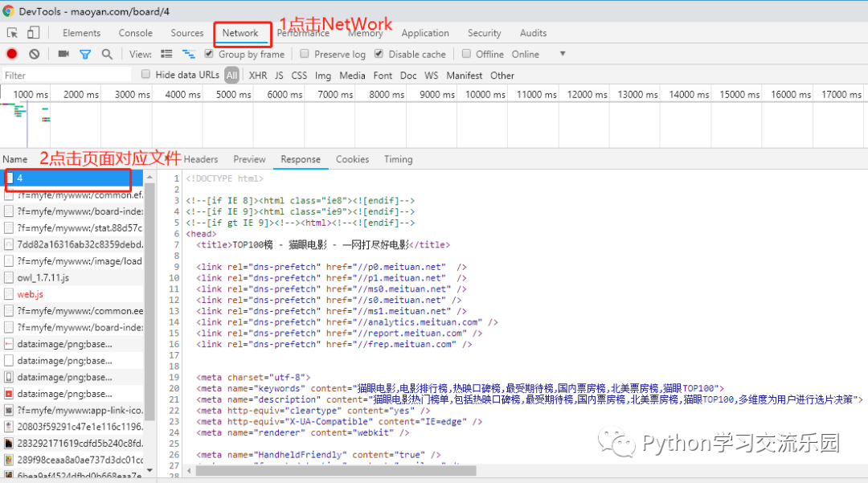Image resolution: width=868 pixels, height=483 pixels.
Task: Filter requests by Img
Action: (x=323, y=76)
